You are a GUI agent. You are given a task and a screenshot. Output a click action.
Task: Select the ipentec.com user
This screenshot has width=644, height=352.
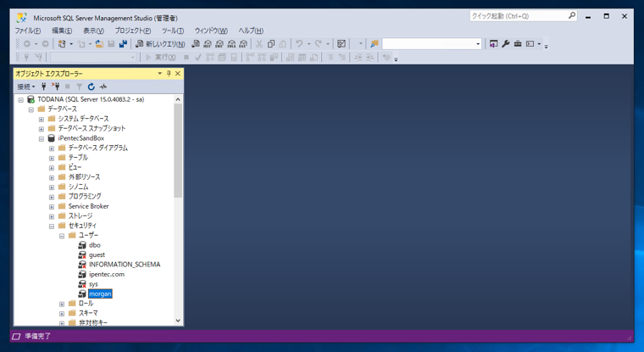point(107,274)
